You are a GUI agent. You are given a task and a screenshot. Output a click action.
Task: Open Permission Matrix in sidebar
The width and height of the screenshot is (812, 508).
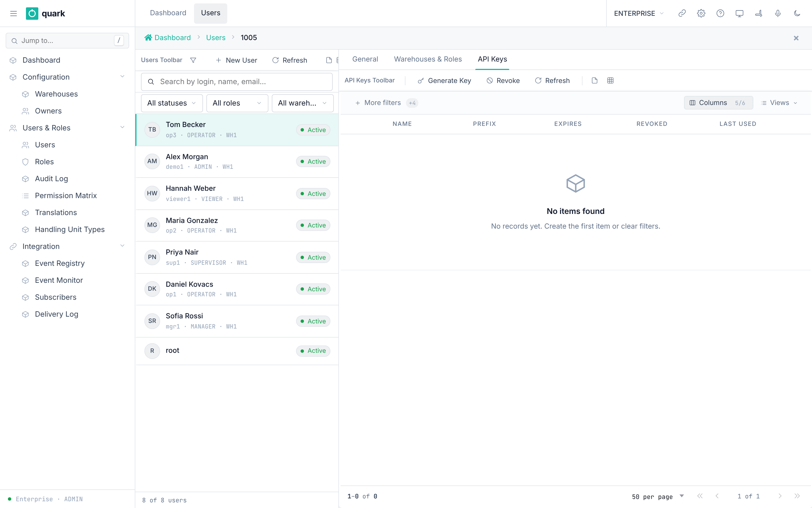coord(66,196)
